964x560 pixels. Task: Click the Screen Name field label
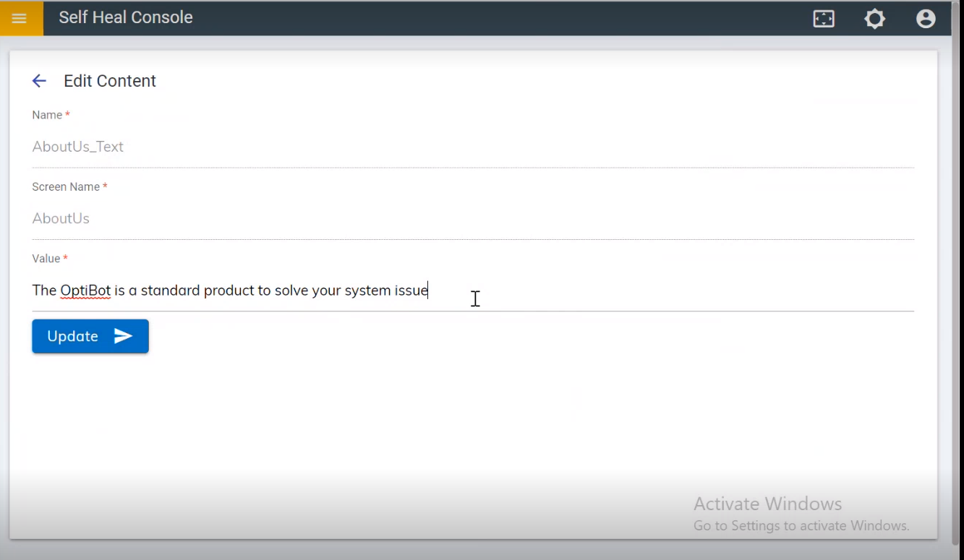pos(66,186)
